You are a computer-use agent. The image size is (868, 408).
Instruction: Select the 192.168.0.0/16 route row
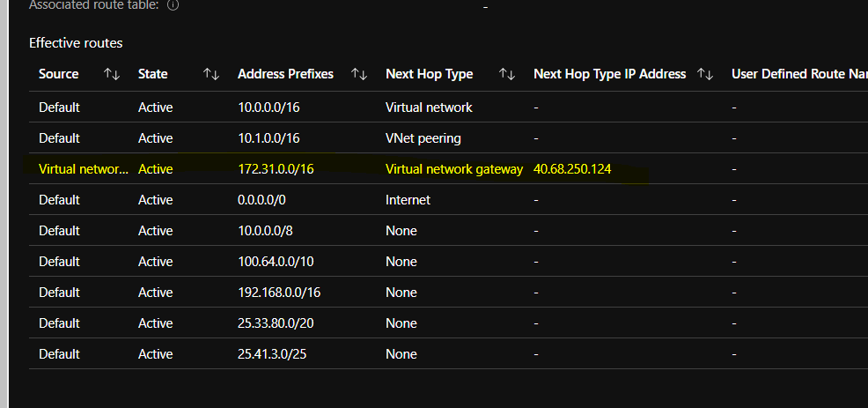[448, 293]
